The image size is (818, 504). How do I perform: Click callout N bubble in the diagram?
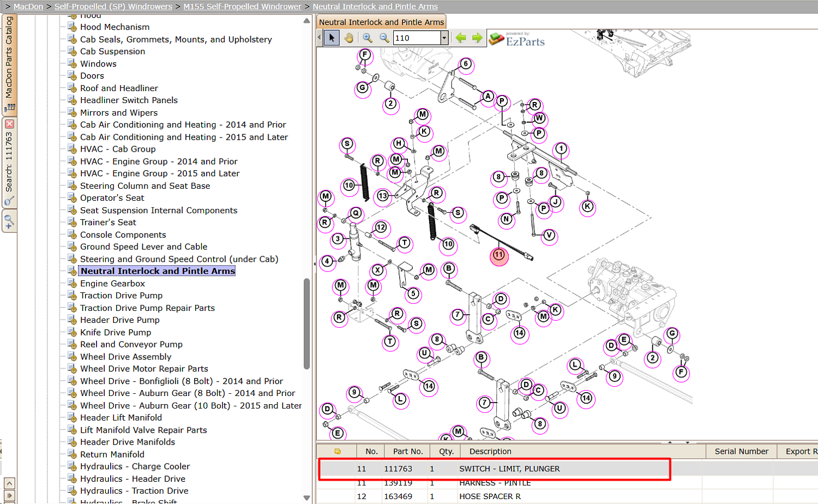pyautogui.click(x=507, y=219)
